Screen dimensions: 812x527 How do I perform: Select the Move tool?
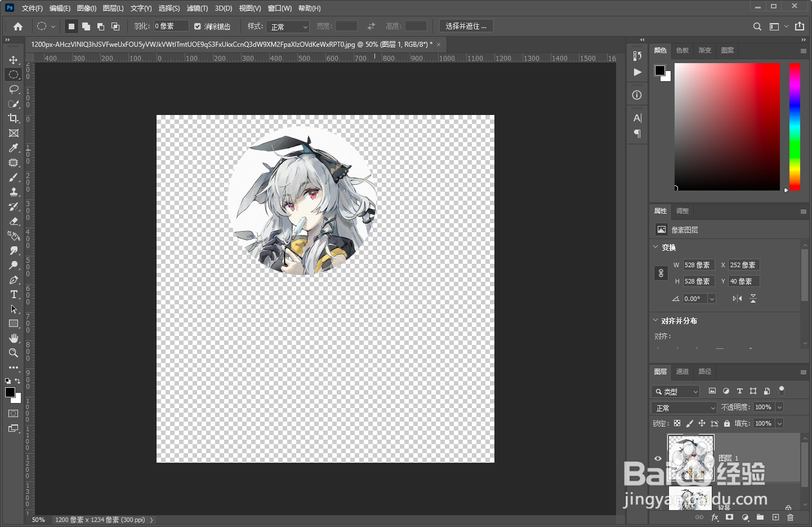tap(14, 60)
